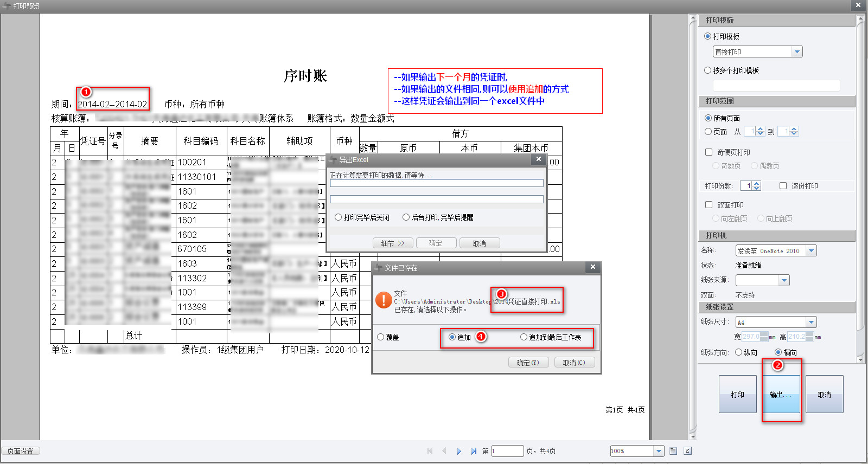Image resolution: width=868 pixels, height=464 pixels.
Task: Open the 100% zoom level dropdown
Action: [x=659, y=451]
